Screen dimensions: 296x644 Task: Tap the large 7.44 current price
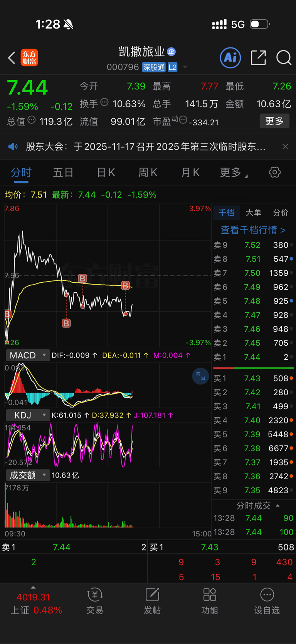pos(27,88)
